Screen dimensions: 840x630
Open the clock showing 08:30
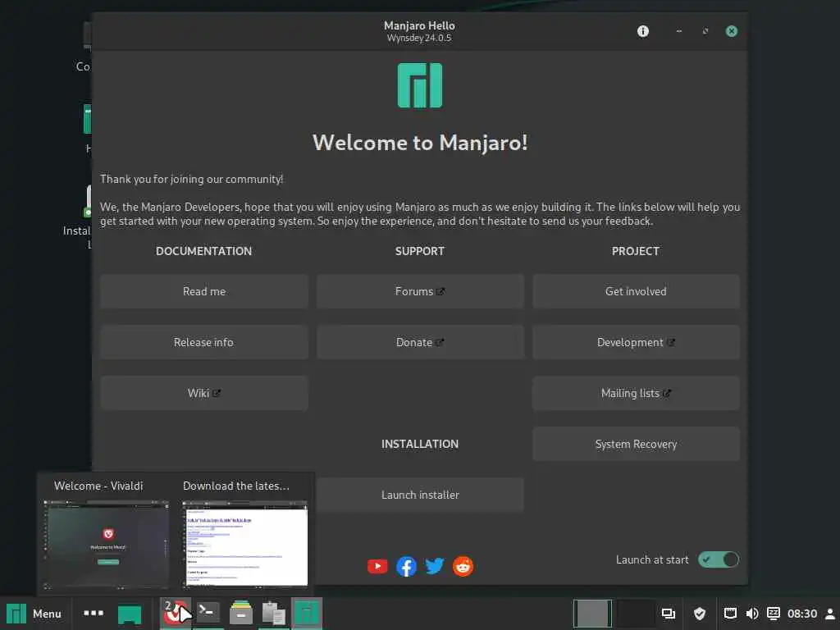(802, 614)
